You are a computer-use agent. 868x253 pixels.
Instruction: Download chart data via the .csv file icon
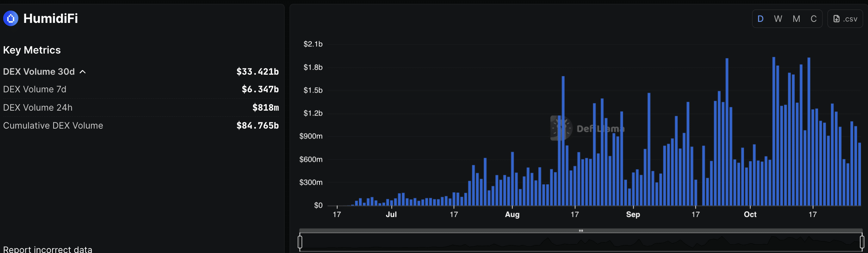click(x=837, y=19)
